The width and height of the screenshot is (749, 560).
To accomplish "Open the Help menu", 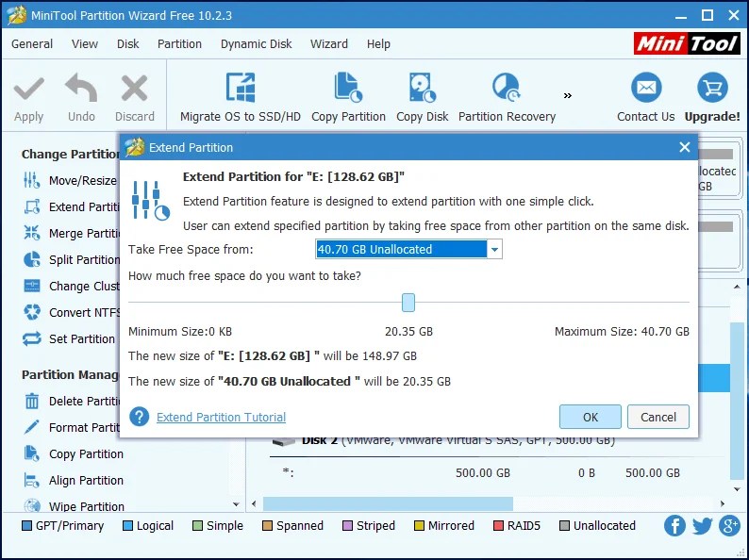I will pos(378,44).
